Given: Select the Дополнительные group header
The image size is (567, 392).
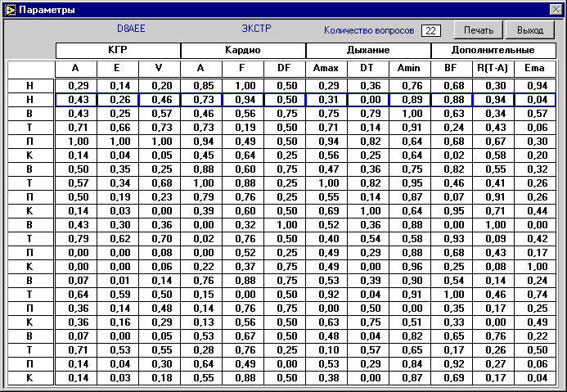Looking at the screenshot, I should (x=493, y=50).
